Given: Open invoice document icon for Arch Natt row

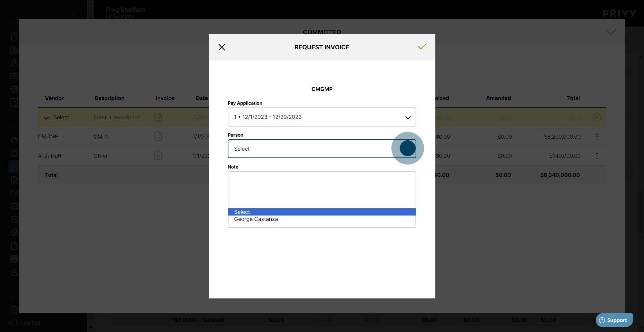Looking at the screenshot, I should click(x=158, y=156).
